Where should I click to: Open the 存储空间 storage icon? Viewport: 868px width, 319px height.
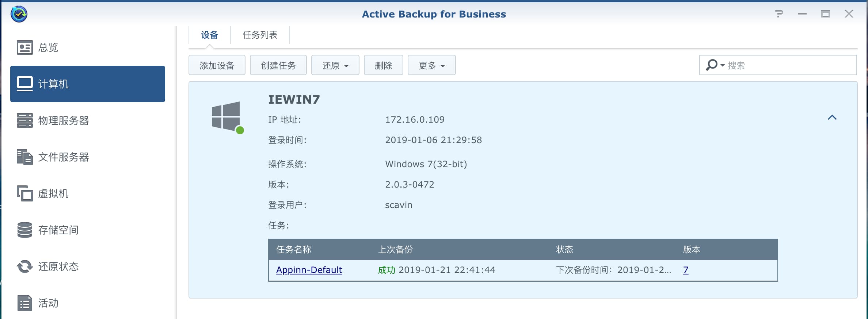tap(24, 230)
